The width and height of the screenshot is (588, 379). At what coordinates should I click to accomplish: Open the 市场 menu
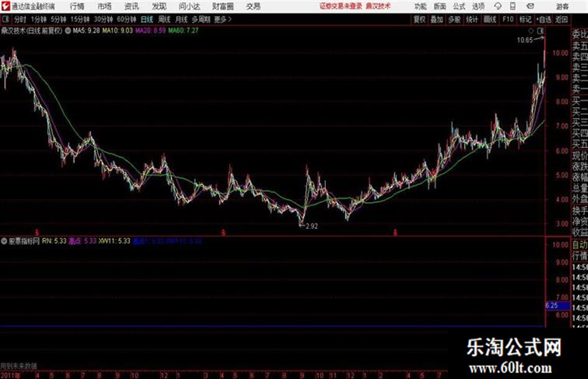(x=105, y=6)
